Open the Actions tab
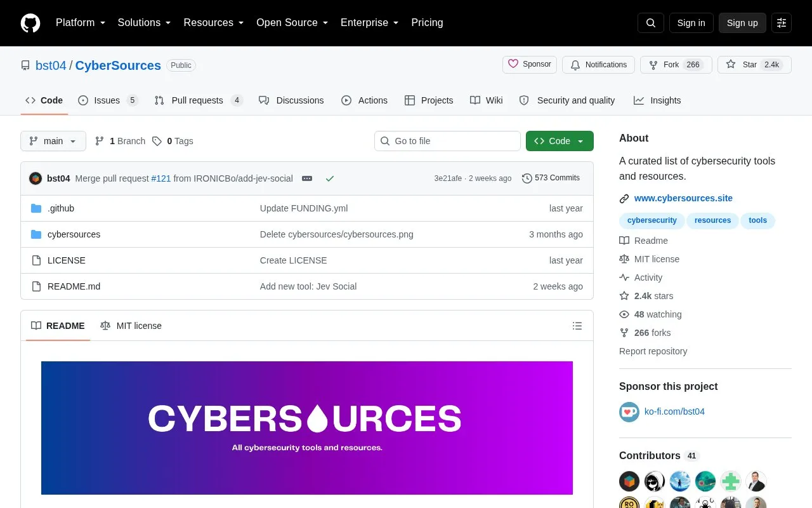Screen dimensions: 812x508 click(x=364, y=100)
